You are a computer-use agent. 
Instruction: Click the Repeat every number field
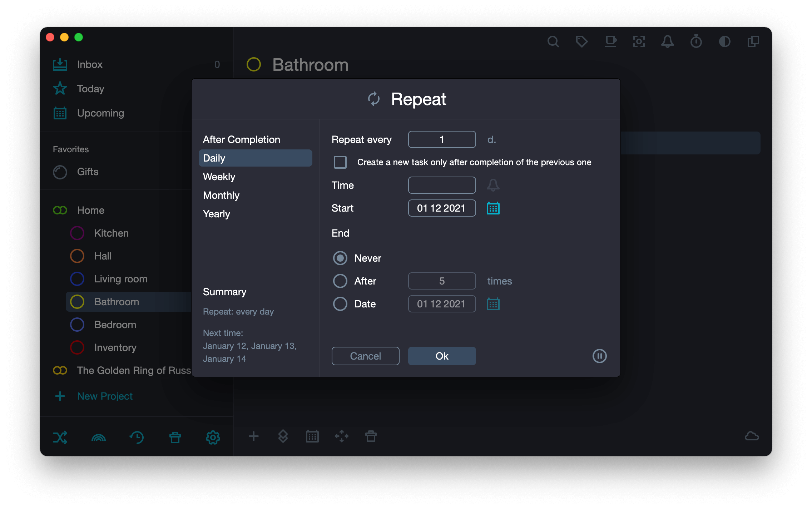(x=442, y=139)
